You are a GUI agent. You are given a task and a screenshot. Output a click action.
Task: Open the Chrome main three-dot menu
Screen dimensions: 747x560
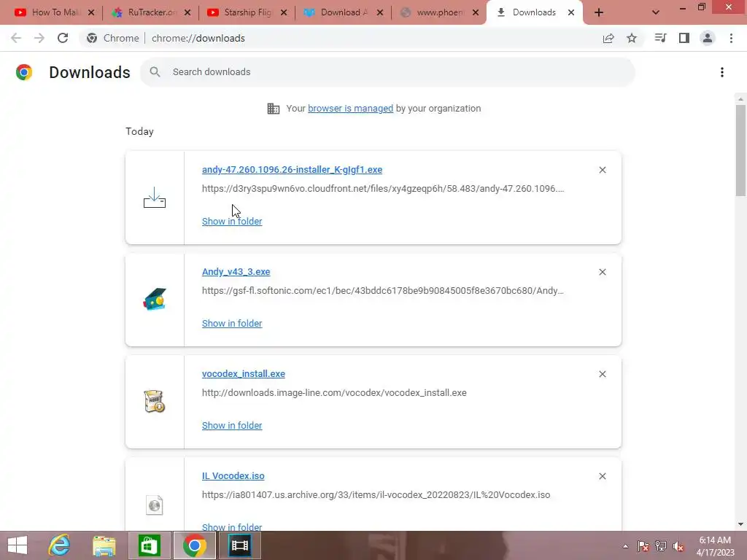point(731,38)
